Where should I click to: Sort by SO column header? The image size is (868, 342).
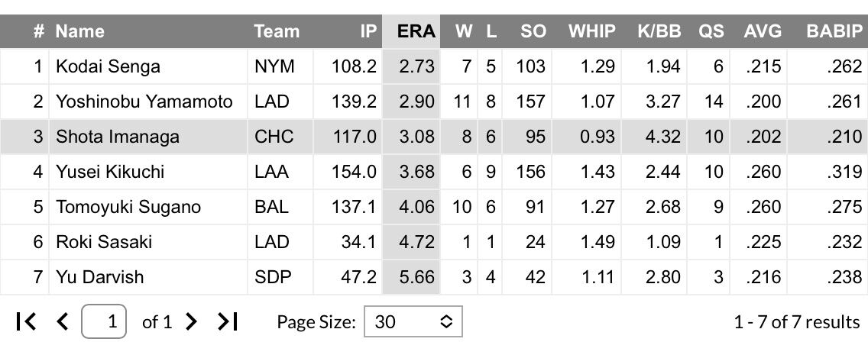pyautogui.click(x=533, y=31)
